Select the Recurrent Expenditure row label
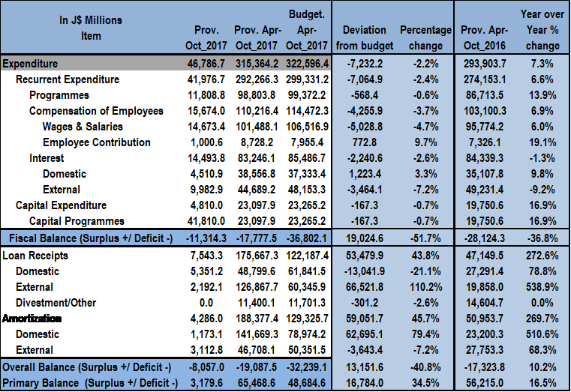571x392 pixels. [x=67, y=79]
